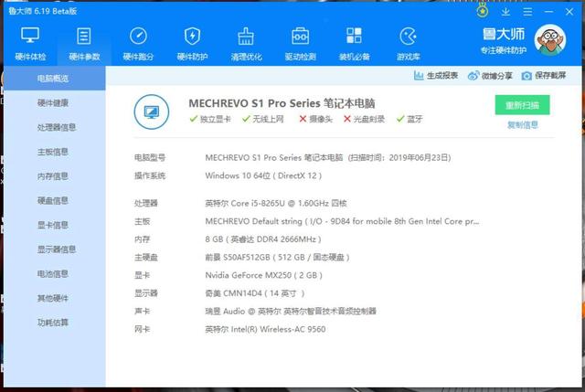Click the Windows 10 64位 operating system value
The image size is (585, 392).
263,175
